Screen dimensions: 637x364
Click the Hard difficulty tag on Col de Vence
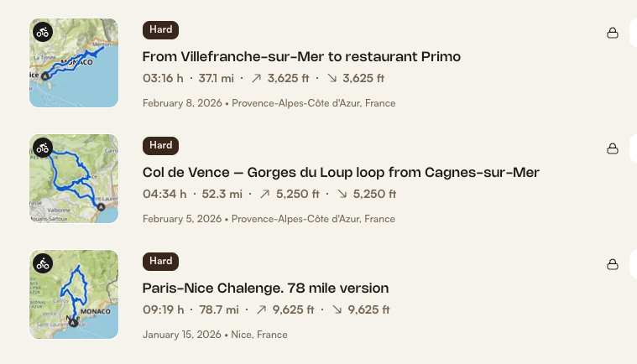tap(160, 146)
